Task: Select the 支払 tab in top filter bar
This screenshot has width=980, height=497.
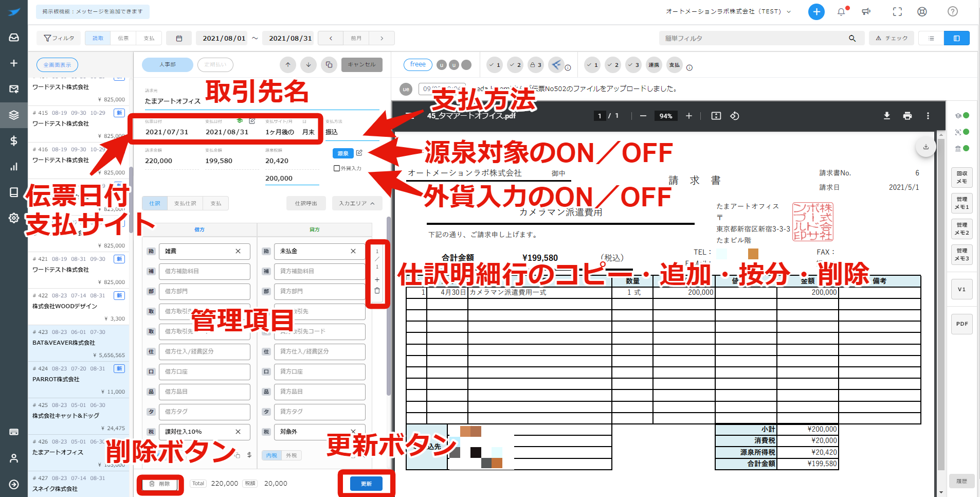Action: pyautogui.click(x=149, y=38)
